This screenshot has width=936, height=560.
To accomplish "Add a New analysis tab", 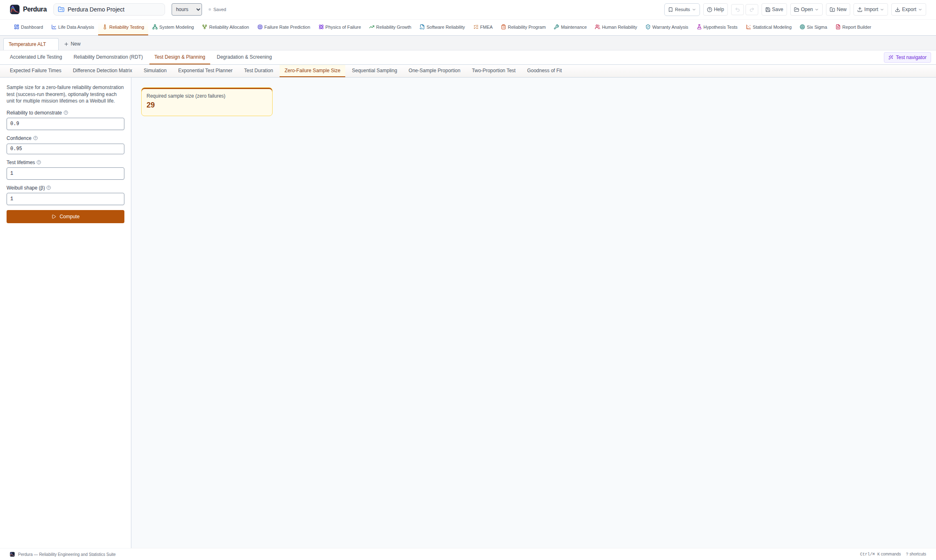I will click(x=72, y=44).
